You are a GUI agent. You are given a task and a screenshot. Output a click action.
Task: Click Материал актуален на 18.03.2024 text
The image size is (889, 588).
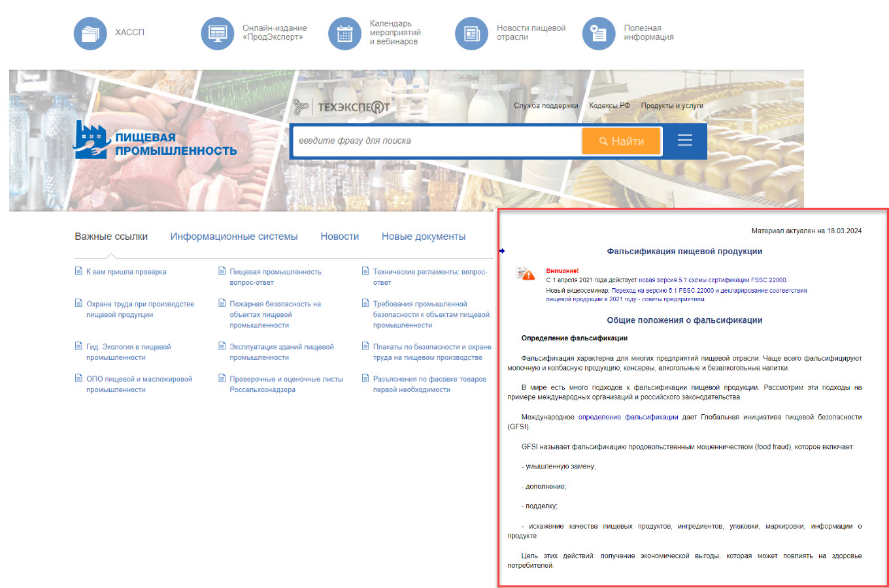[x=807, y=231]
